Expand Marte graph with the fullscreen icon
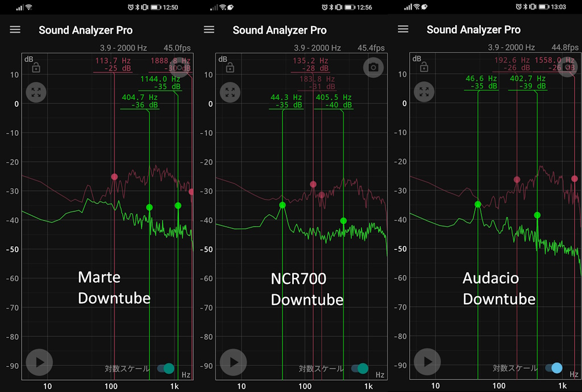 point(36,93)
